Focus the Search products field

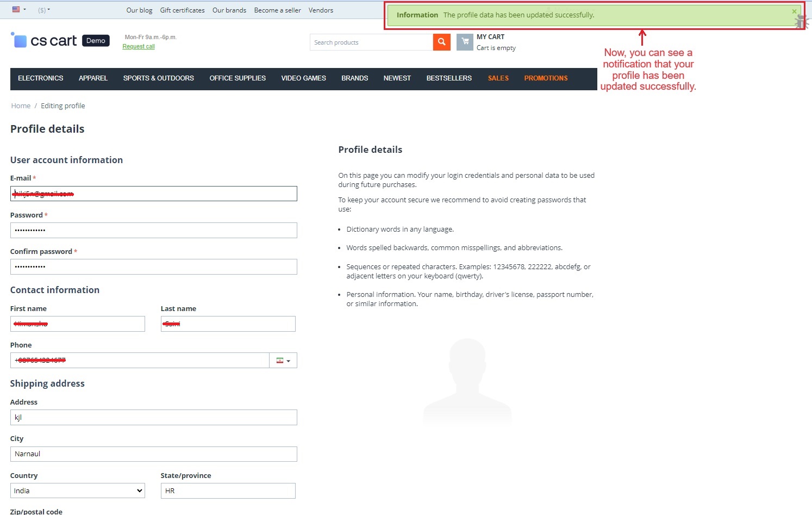point(371,42)
